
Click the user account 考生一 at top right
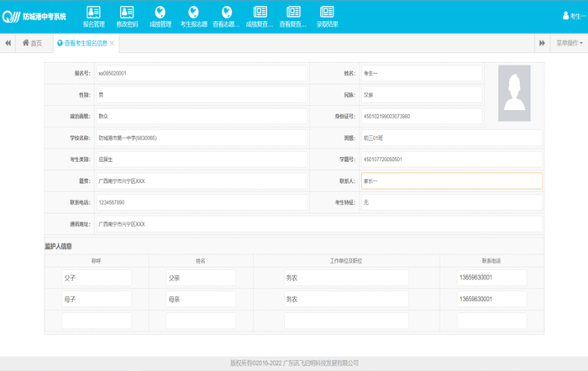tap(574, 16)
